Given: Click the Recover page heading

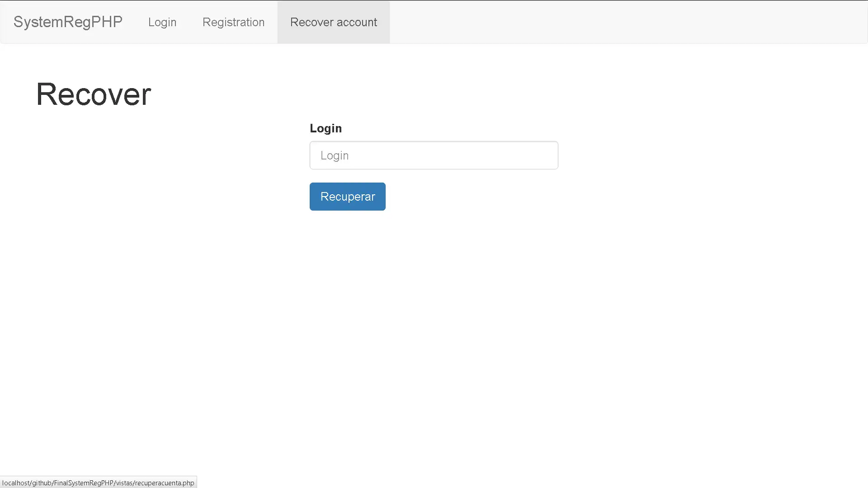Looking at the screenshot, I should 94,94.
